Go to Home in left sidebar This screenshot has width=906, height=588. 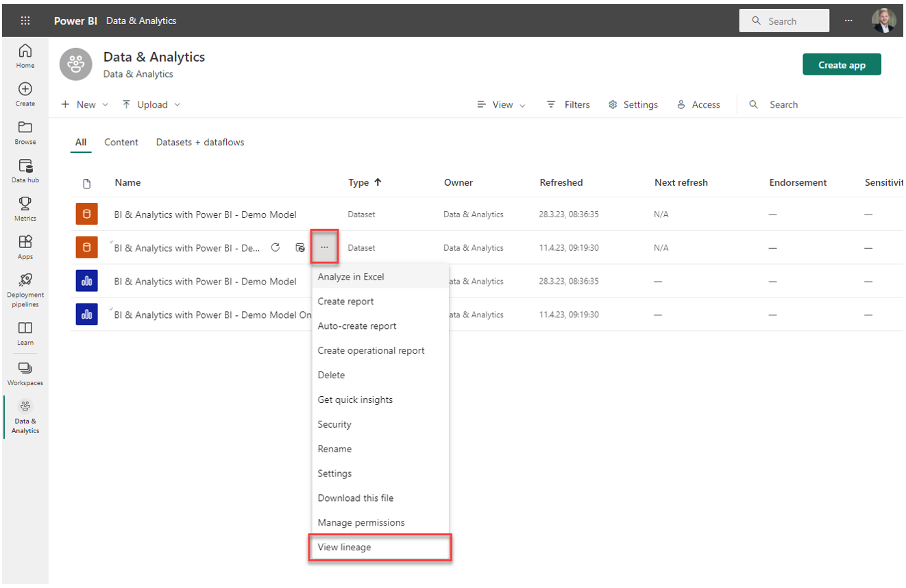[25, 56]
